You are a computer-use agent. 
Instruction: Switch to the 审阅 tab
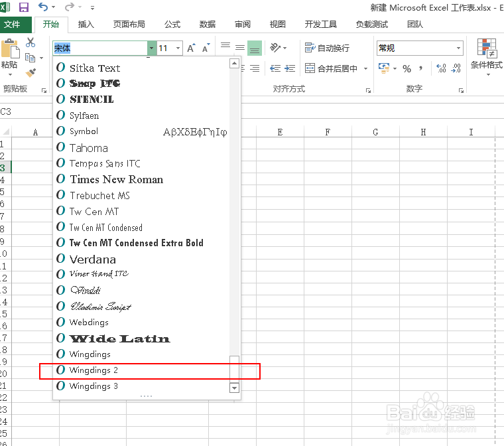tap(242, 24)
